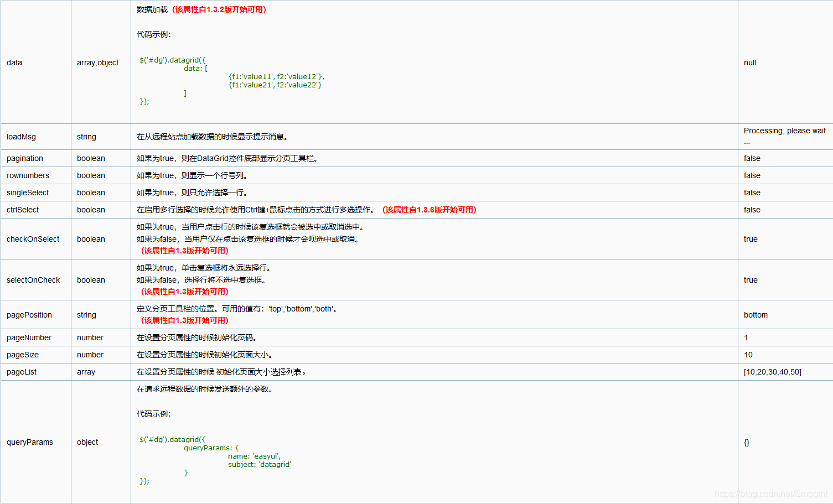The image size is (833, 504).
Task: Click default value '10' in pageSize row
Action: (x=748, y=355)
